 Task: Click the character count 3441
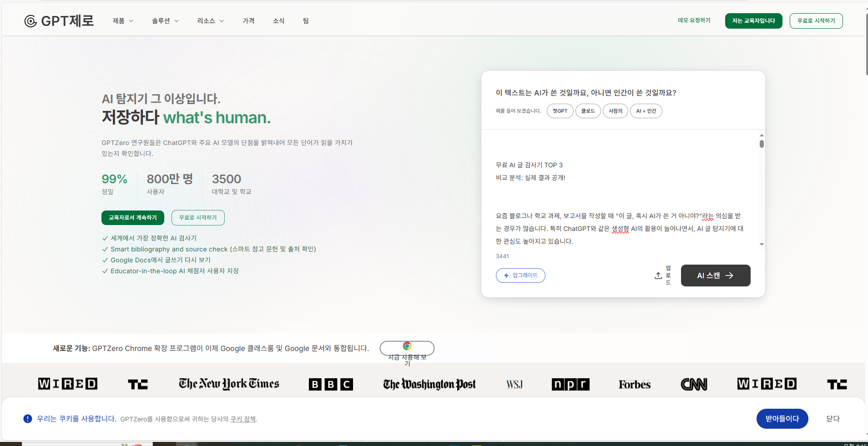tap(502, 256)
